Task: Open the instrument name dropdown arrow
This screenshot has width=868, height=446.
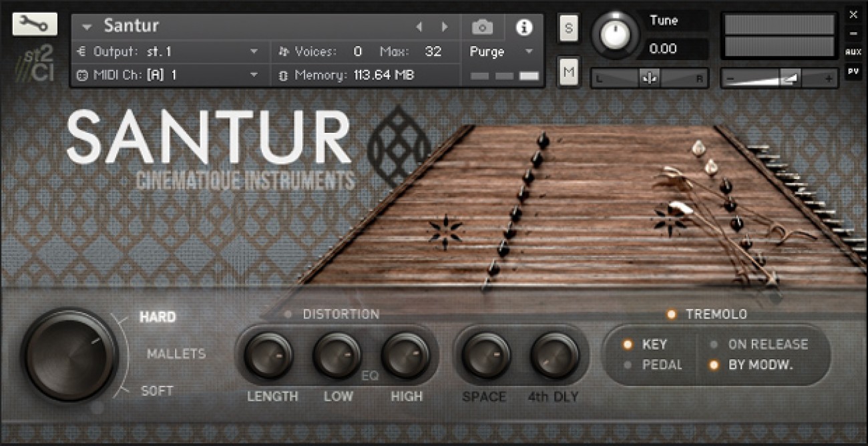Action: click(87, 27)
